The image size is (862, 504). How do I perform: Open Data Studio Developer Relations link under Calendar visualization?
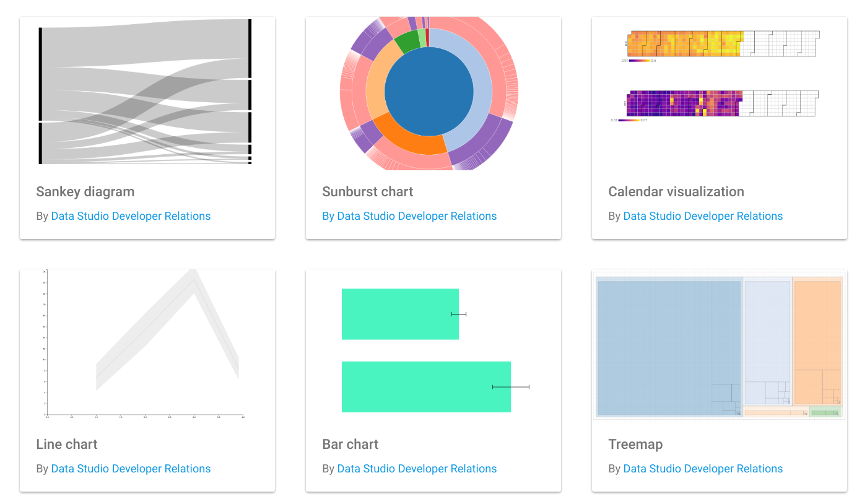tap(703, 216)
